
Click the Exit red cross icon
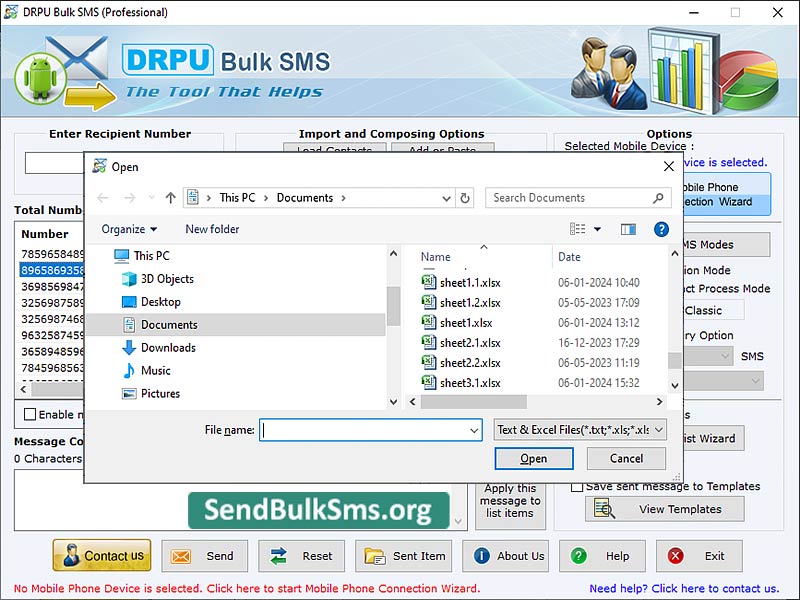[674, 556]
